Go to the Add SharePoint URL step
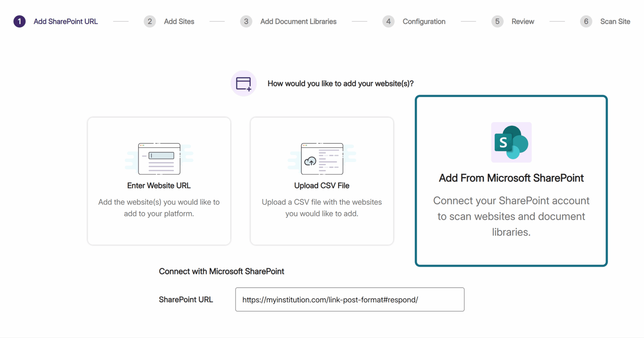 click(x=65, y=21)
